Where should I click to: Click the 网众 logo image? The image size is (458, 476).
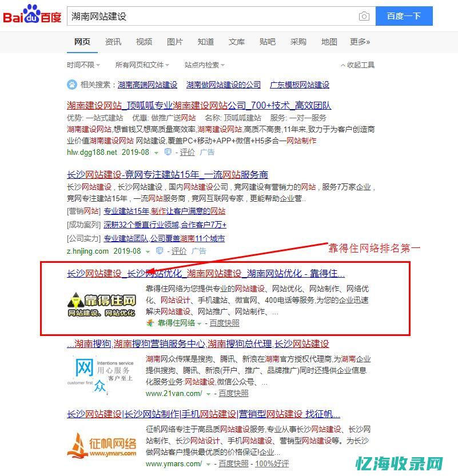pos(102,374)
